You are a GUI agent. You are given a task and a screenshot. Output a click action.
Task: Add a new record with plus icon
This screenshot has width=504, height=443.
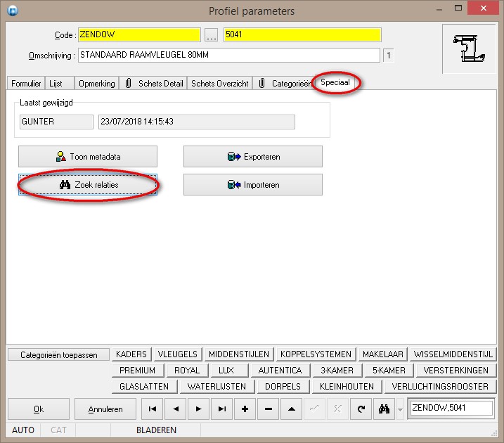[x=245, y=409]
